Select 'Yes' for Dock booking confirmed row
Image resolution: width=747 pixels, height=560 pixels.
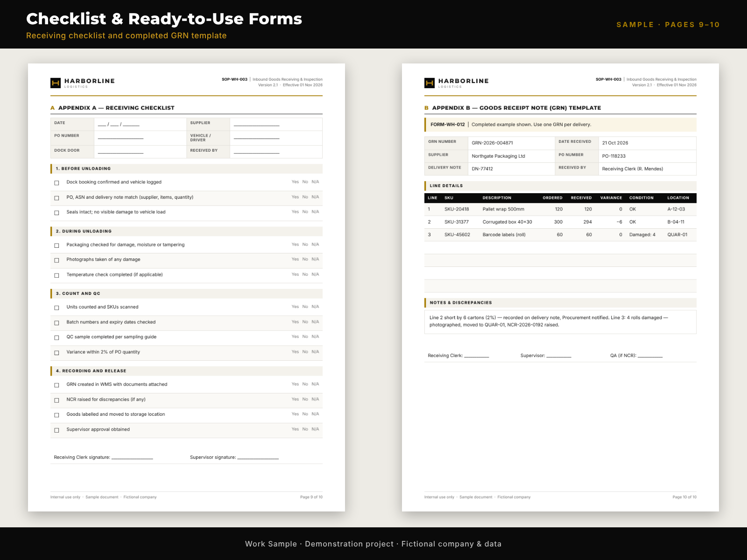click(295, 182)
